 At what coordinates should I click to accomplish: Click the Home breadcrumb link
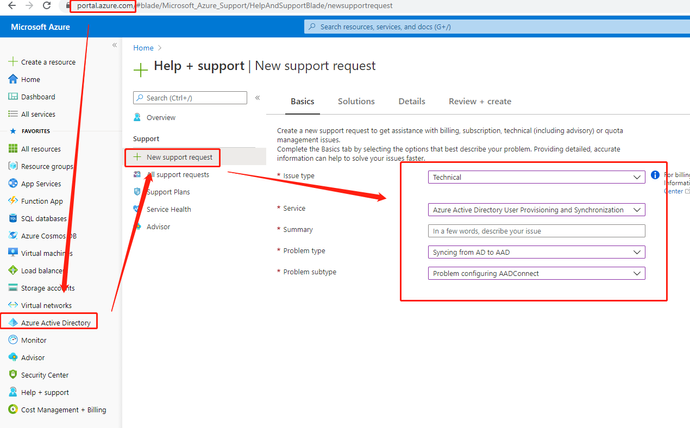tap(143, 48)
